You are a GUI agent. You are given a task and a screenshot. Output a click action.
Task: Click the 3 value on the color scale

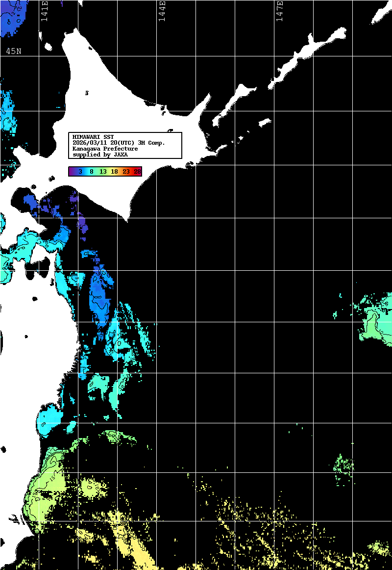(x=80, y=172)
